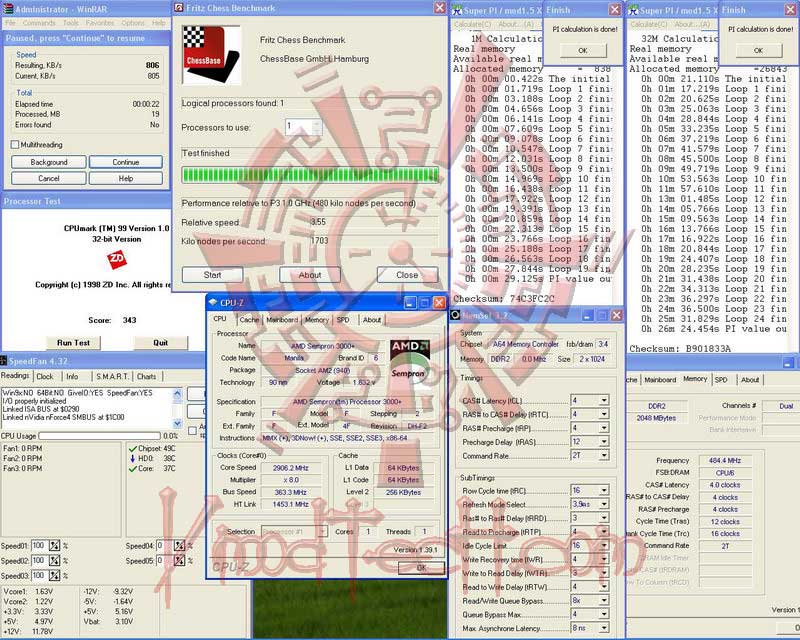Click the Fritz Chess Benchmark title icon

click(x=179, y=8)
